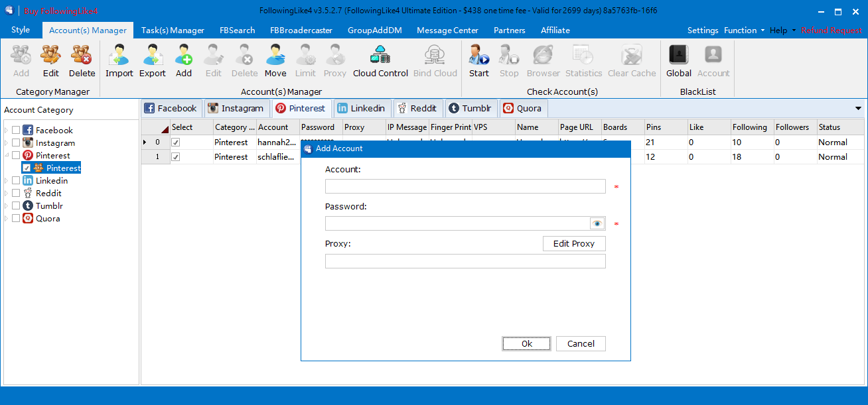The height and width of the screenshot is (405, 868).
Task: Tick the Linkedin category checkbox
Action: click(16, 181)
